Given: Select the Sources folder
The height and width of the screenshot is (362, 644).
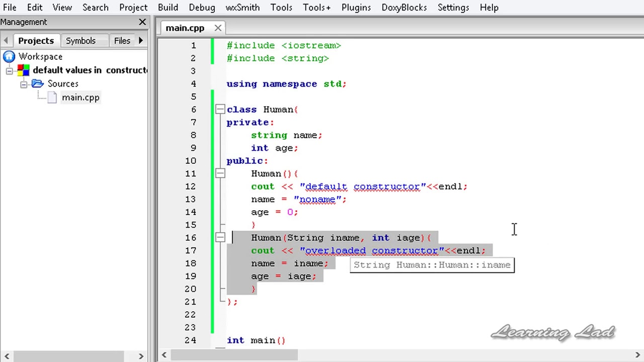Looking at the screenshot, I should pyautogui.click(x=63, y=84).
